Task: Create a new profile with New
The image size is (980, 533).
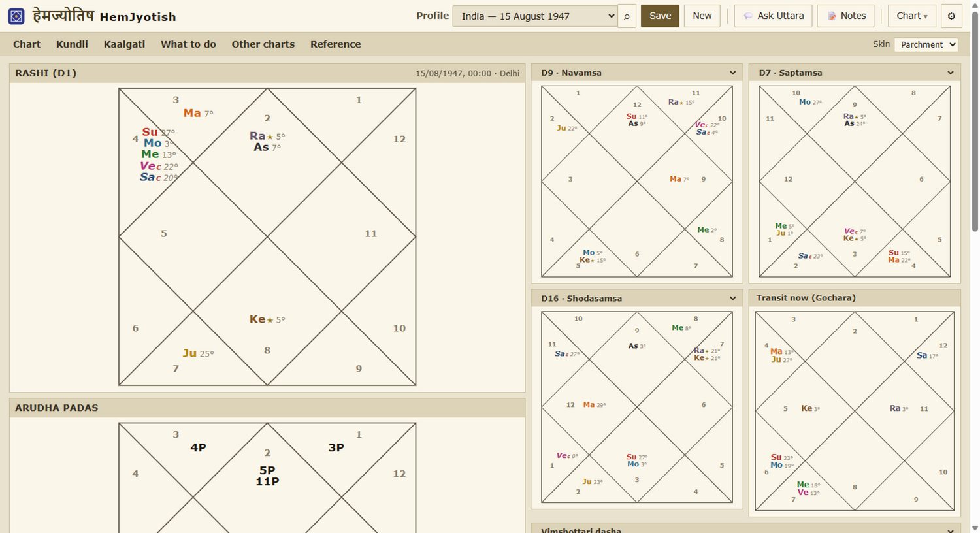Action: (x=702, y=16)
